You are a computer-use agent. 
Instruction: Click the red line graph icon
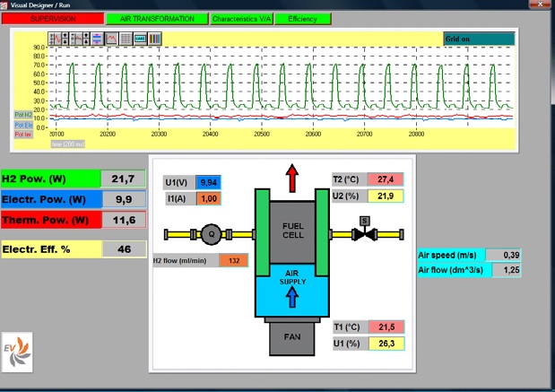click(111, 39)
